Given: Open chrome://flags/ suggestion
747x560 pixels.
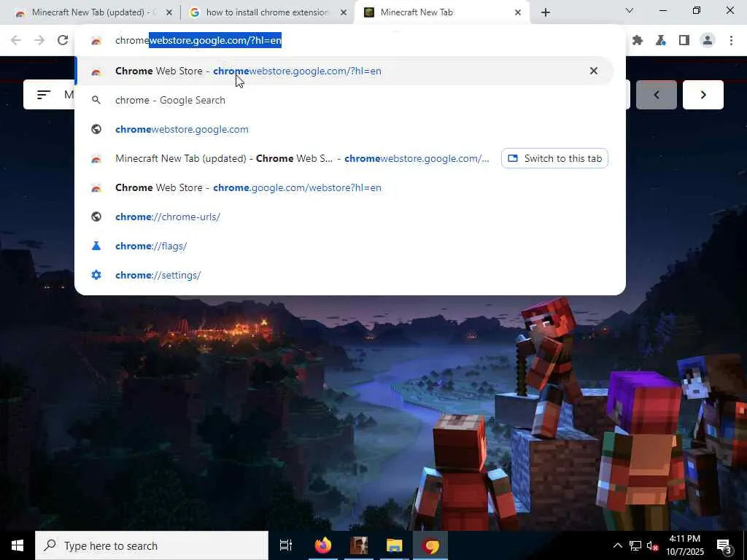Looking at the screenshot, I should point(344,246).
